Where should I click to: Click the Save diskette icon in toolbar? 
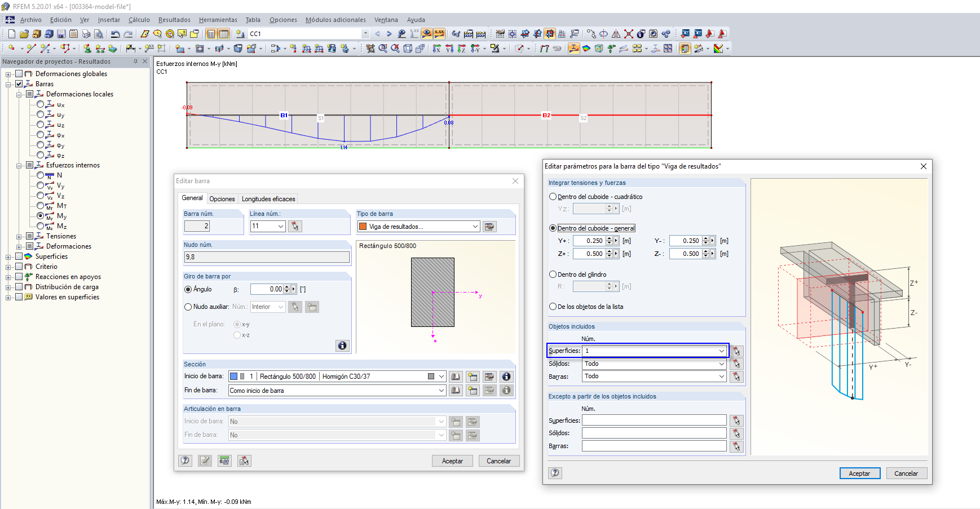tap(61, 34)
